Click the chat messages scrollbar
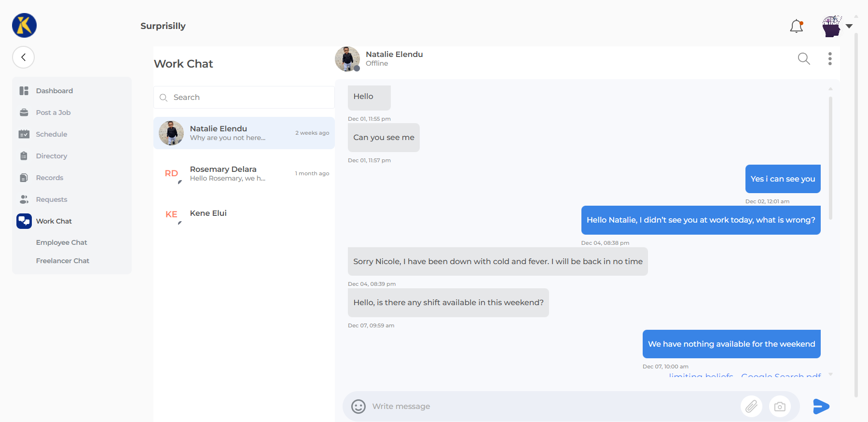This screenshot has width=868, height=422. [830, 158]
